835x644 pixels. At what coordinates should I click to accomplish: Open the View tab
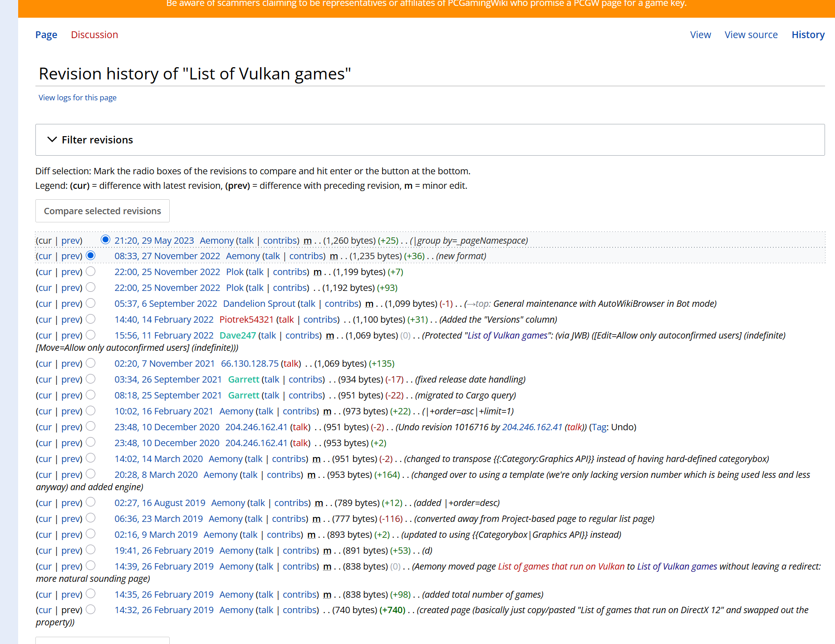700,35
